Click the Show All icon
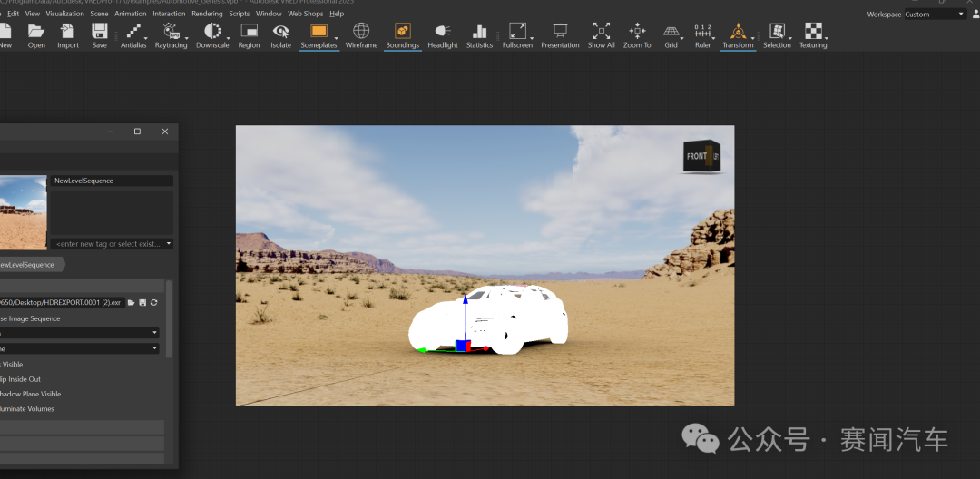The height and width of the screenshot is (479, 980). [x=601, y=33]
